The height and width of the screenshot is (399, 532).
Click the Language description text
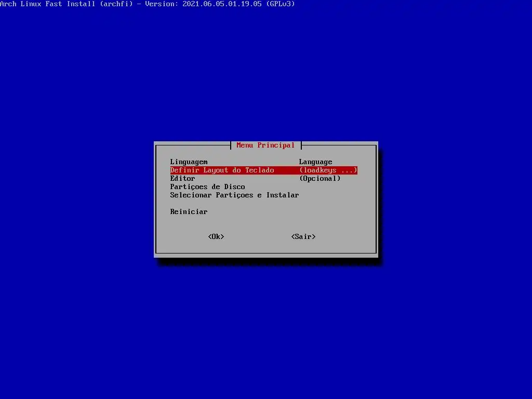pyautogui.click(x=315, y=162)
